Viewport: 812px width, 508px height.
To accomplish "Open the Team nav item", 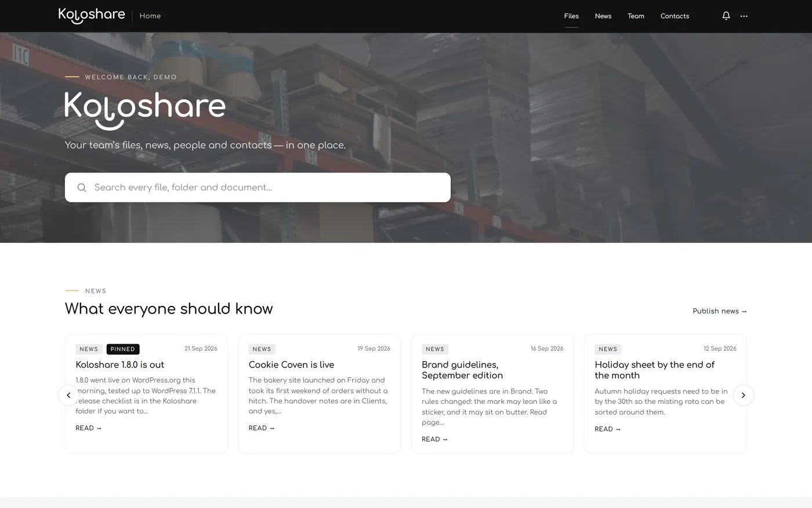I will [636, 16].
